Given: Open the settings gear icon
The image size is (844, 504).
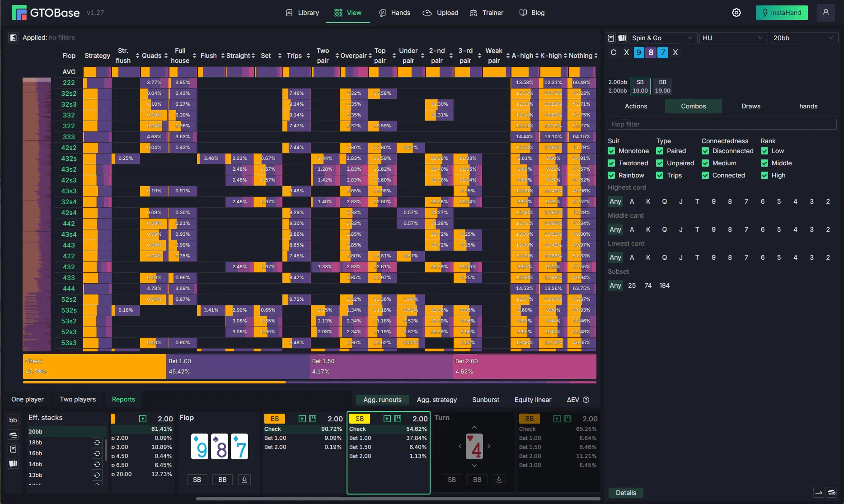Looking at the screenshot, I should point(736,13).
